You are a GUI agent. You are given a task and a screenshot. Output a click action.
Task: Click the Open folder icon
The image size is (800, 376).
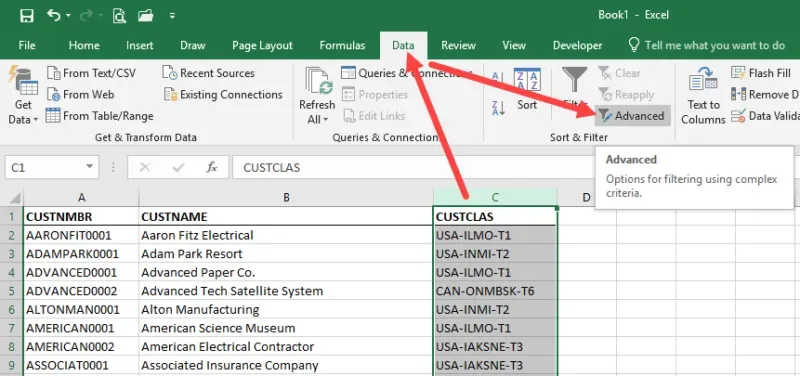(146, 16)
